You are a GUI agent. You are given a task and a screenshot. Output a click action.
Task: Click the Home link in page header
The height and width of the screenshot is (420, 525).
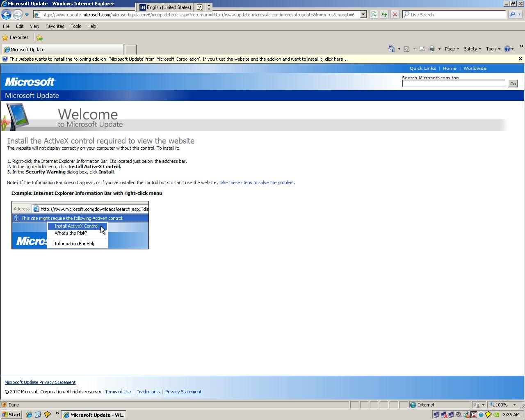point(450,68)
